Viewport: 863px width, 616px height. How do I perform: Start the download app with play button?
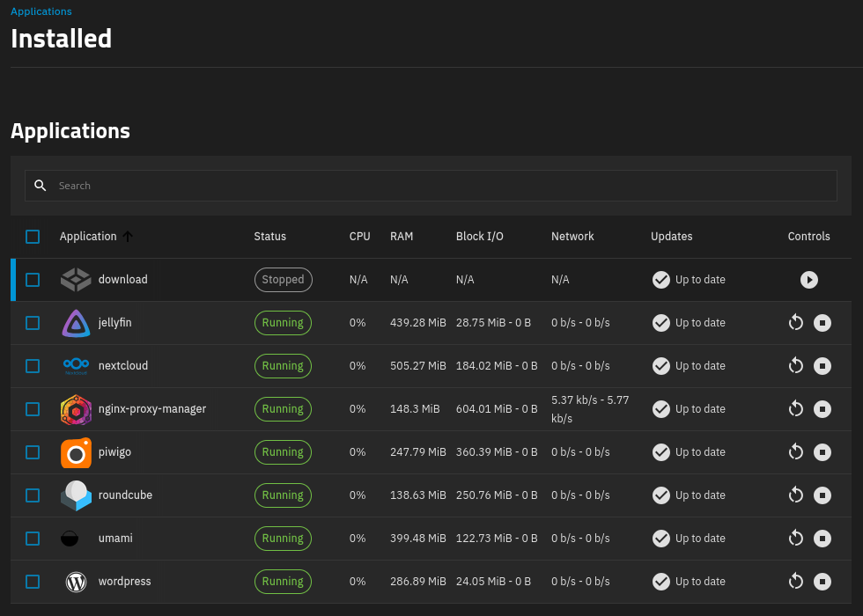(808, 280)
